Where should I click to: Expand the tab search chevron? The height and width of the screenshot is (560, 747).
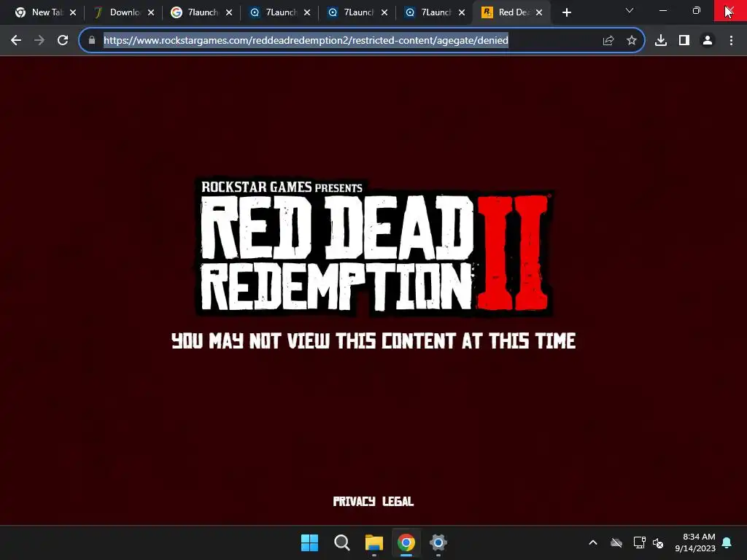tap(630, 10)
